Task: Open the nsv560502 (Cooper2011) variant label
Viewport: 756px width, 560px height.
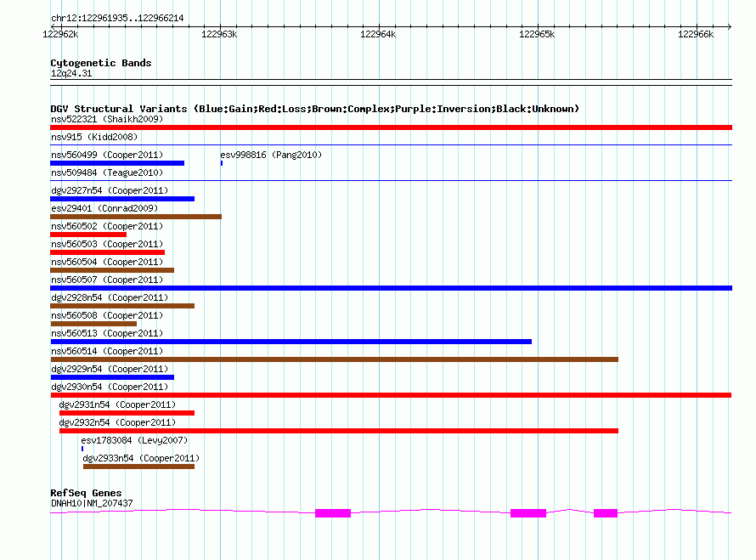Action: tap(106, 226)
